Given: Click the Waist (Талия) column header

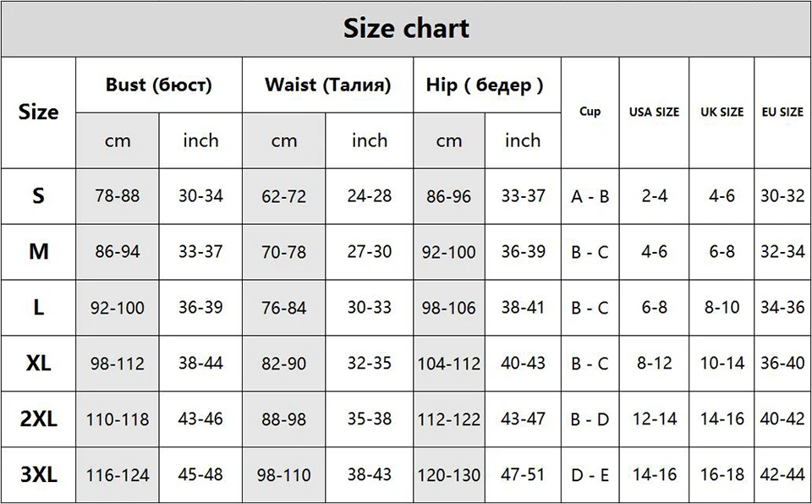Looking at the screenshot, I should pyautogui.click(x=328, y=85).
